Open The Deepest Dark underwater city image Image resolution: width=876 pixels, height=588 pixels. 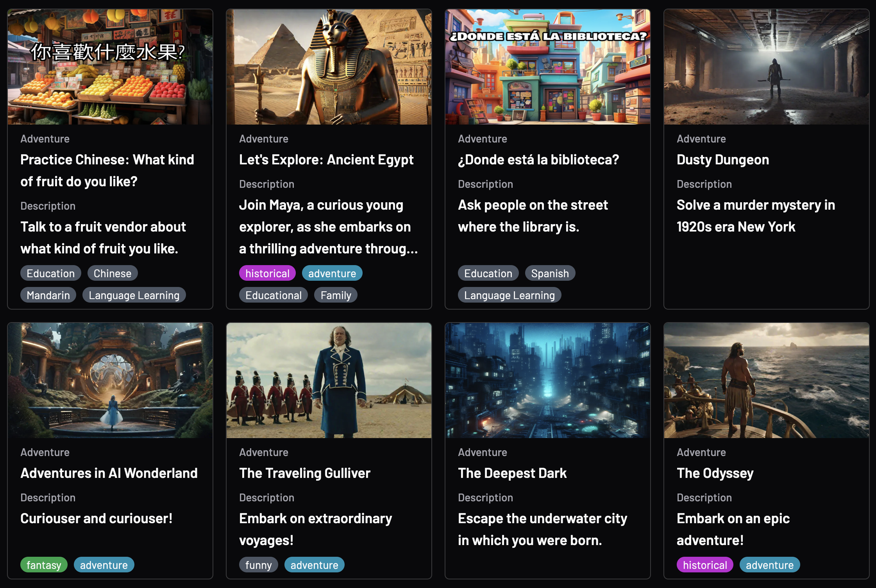pos(548,380)
